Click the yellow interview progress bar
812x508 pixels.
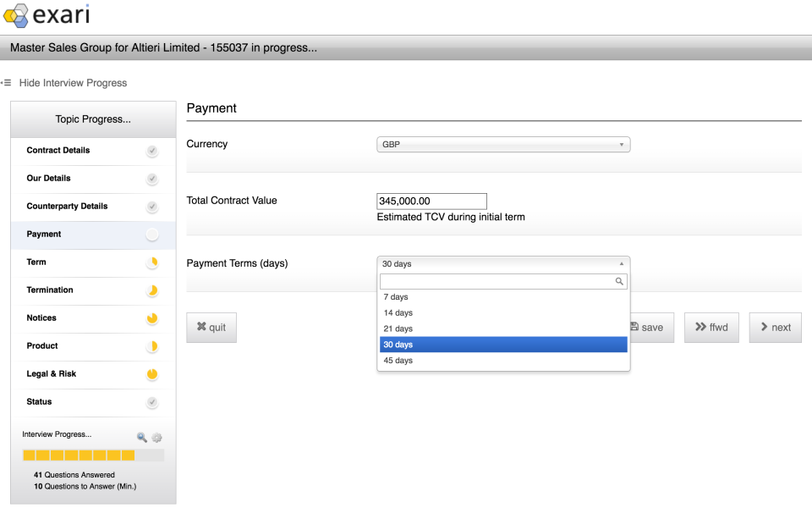[x=79, y=456]
